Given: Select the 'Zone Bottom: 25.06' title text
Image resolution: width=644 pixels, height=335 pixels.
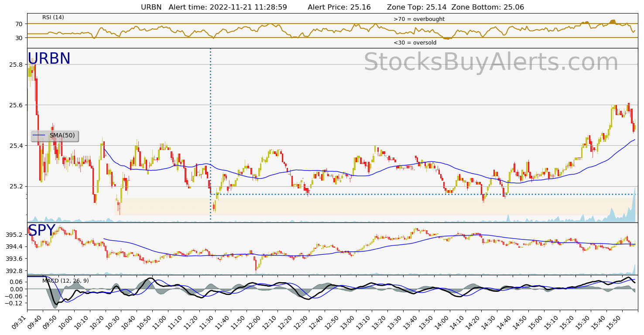Looking at the screenshot, I should click(x=488, y=7).
